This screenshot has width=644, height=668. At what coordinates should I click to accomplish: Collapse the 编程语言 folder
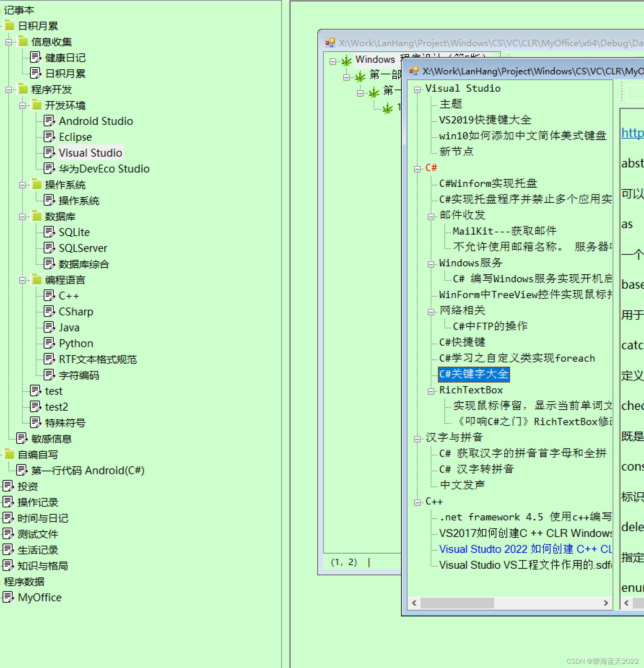[22, 280]
